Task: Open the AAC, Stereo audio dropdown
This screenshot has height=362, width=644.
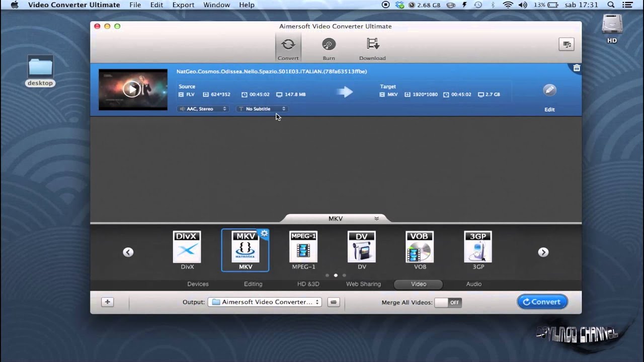Action: (x=203, y=109)
